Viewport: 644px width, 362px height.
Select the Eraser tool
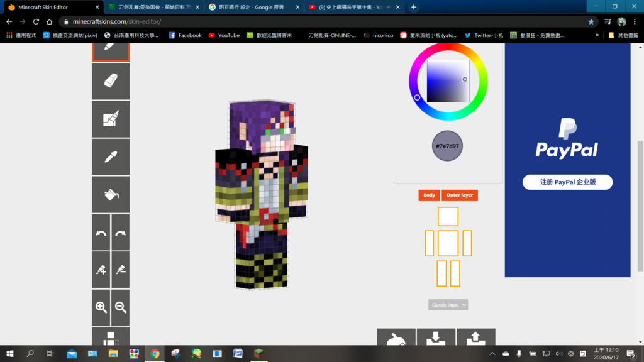pyautogui.click(x=111, y=81)
